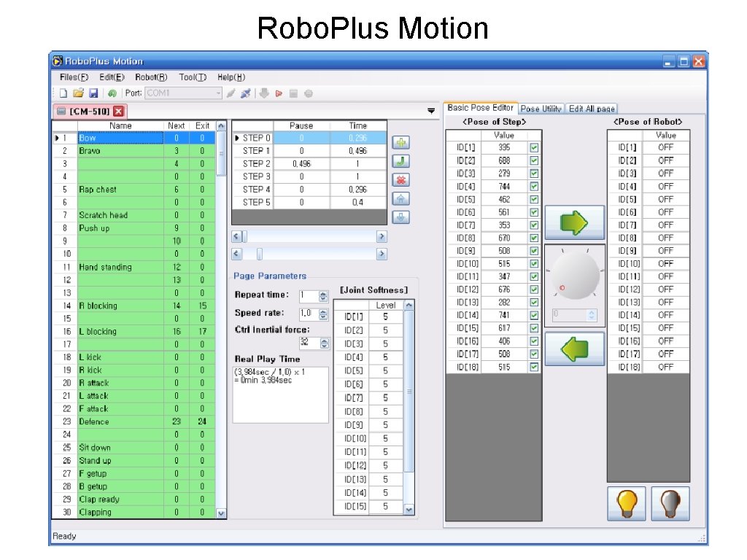
Task: Click Joint Softness scroll down arrow
Action: pyautogui.click(x=409, y=510)
